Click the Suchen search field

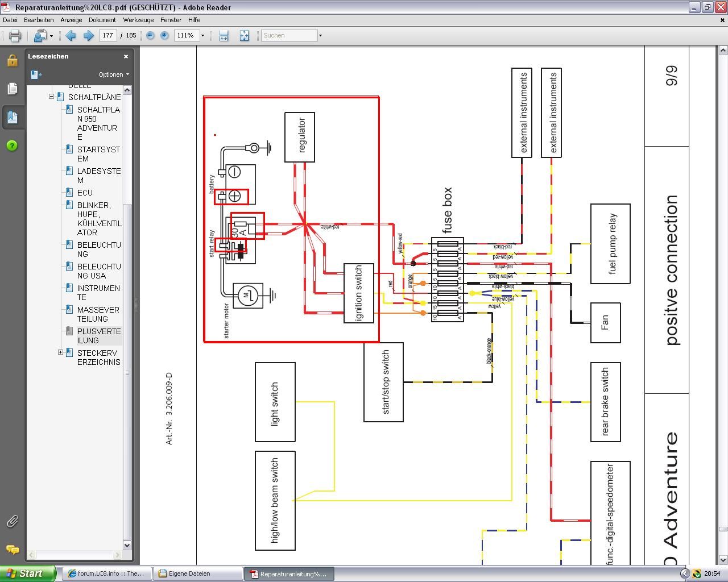[288, 35]
